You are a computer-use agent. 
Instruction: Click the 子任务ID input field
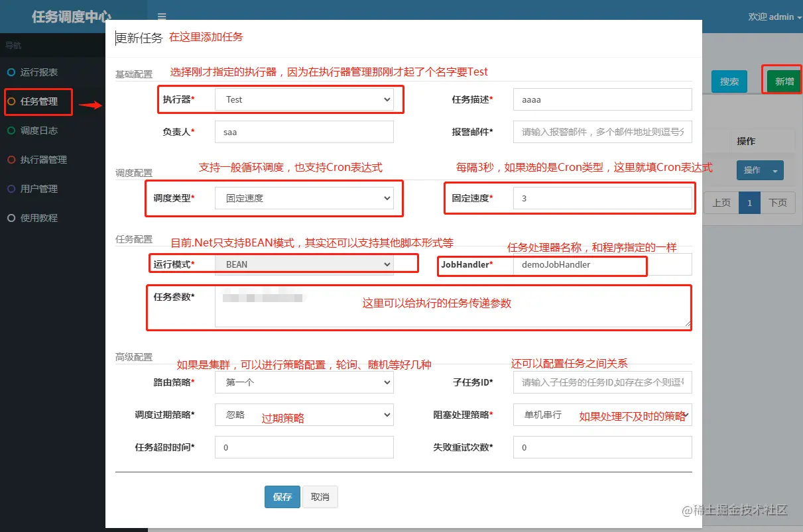(x=603, y=382)
